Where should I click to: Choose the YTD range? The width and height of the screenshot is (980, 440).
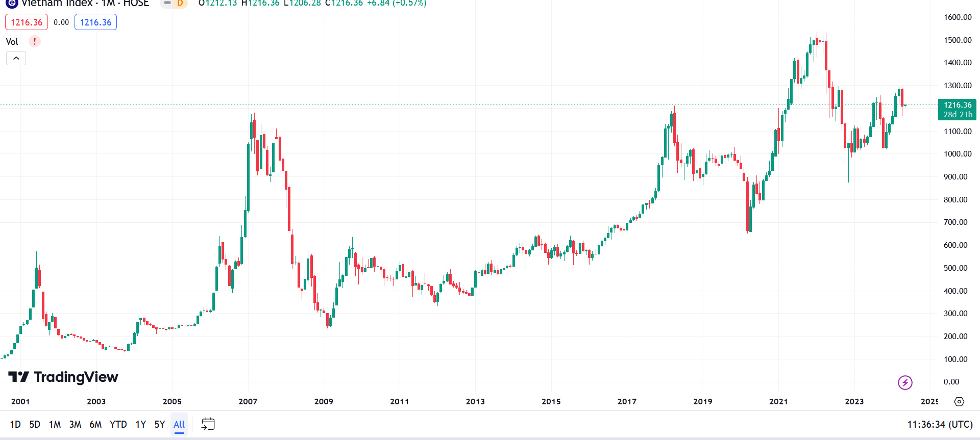click(118, 424)
